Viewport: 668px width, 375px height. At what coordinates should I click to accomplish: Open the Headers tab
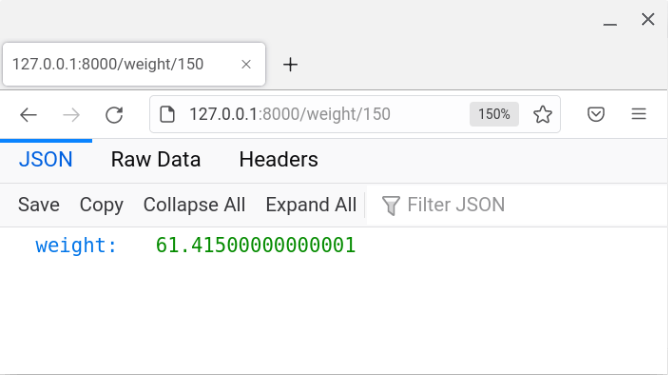tap(279, 160)
